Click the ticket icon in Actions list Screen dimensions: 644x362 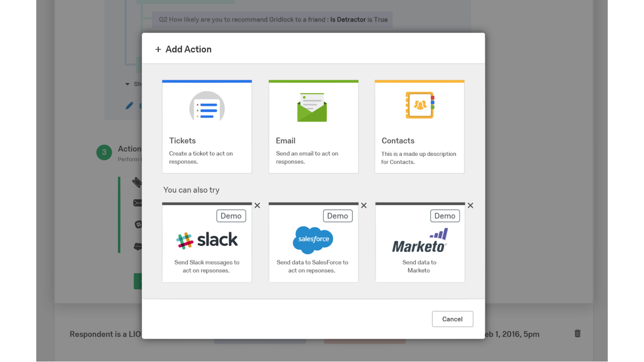tap(137, 182)
